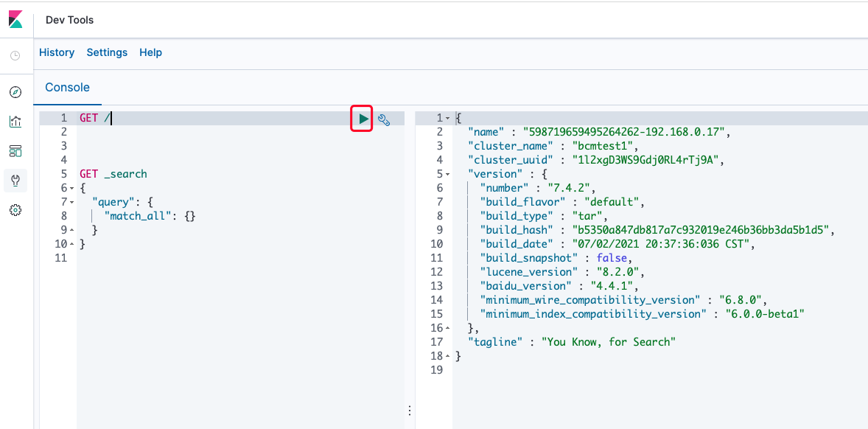
Task: Collapse the "version" object in response
Action: [x=447, y=175]
